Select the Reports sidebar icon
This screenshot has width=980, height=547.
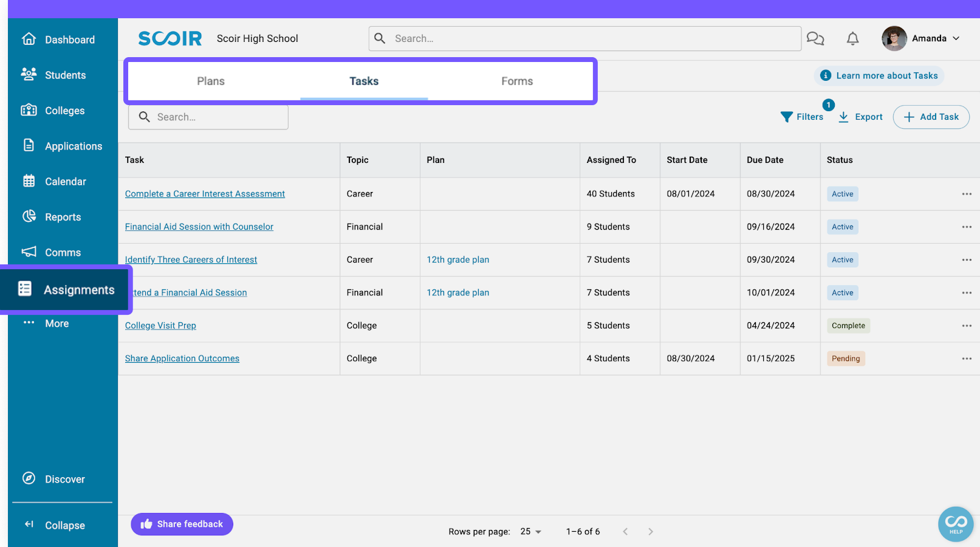tap(63, 216)
